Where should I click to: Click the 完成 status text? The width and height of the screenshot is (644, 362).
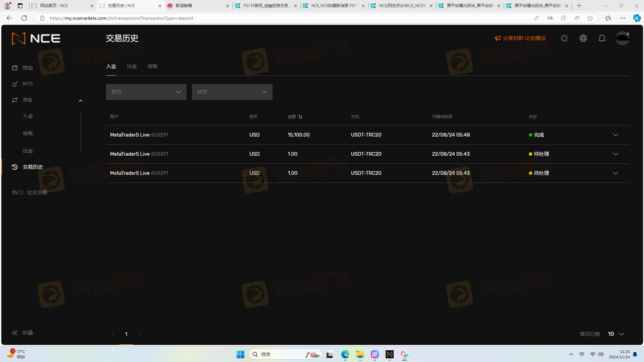pos(539,135)
